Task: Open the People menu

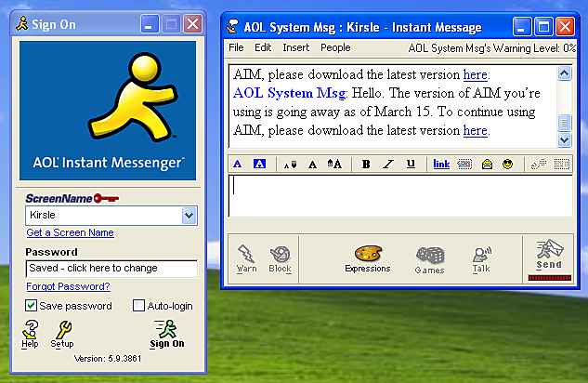Action: point(335,47)
